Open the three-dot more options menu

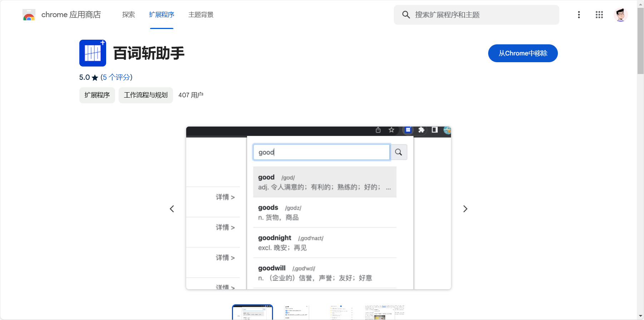(579, 15)
